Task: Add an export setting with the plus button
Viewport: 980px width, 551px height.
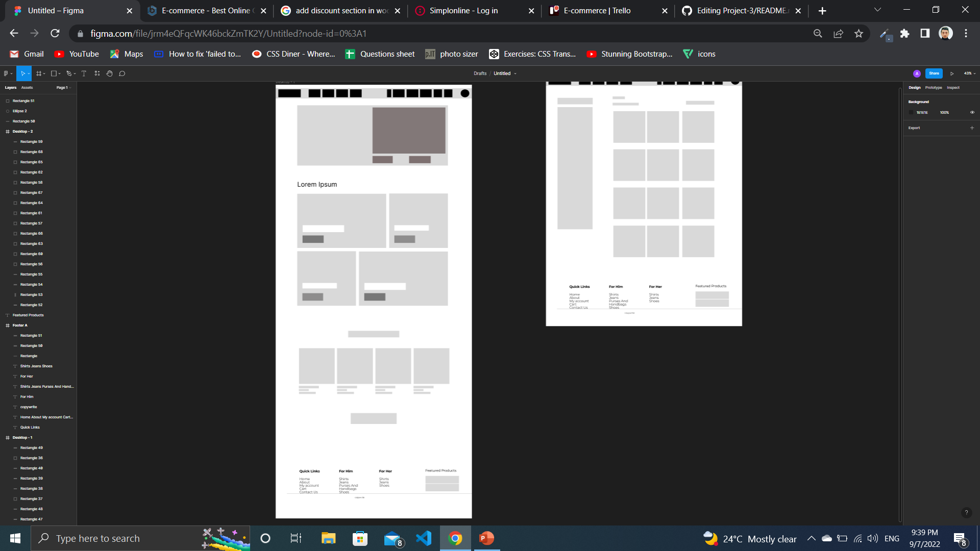Action: 972,128
